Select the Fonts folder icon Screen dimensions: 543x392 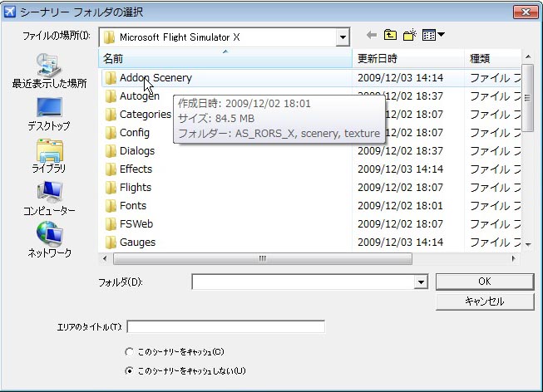[x=111, y=206]
